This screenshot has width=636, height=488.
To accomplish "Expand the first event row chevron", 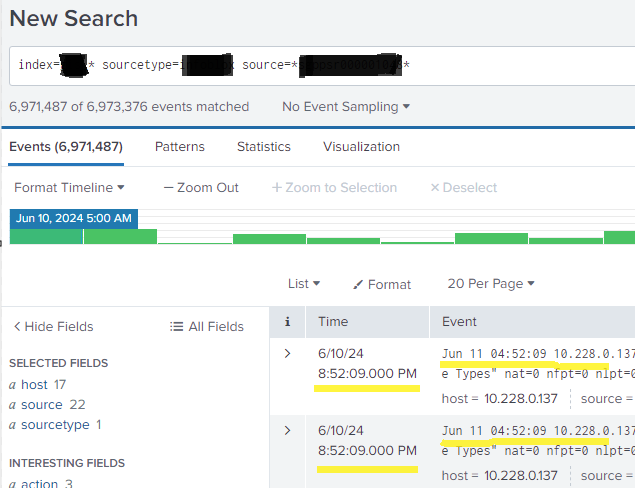I will click(288, 353).
